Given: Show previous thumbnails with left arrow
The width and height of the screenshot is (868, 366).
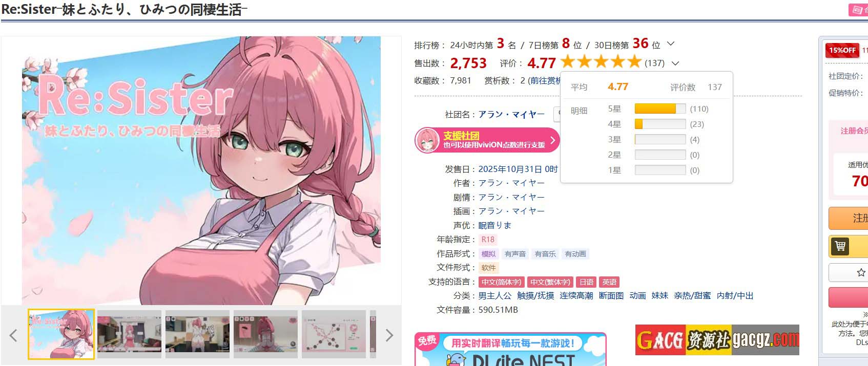Looking at the screenshot, I should [13, 335].
